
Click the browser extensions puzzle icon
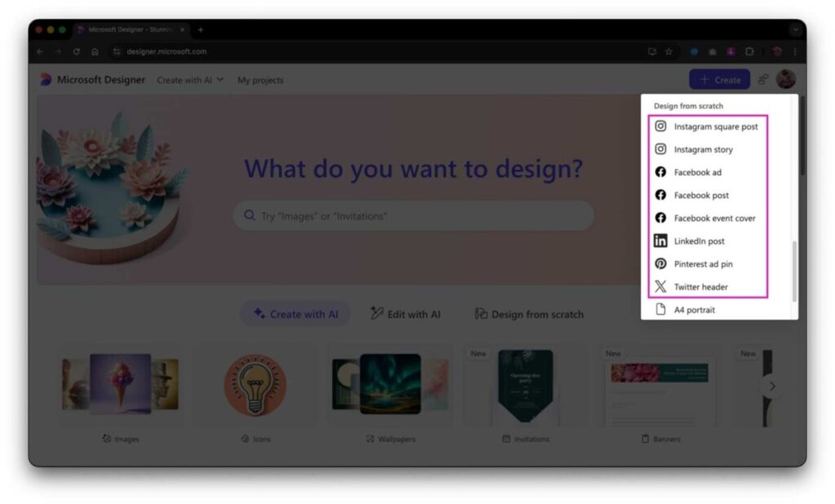coord(750,51)
